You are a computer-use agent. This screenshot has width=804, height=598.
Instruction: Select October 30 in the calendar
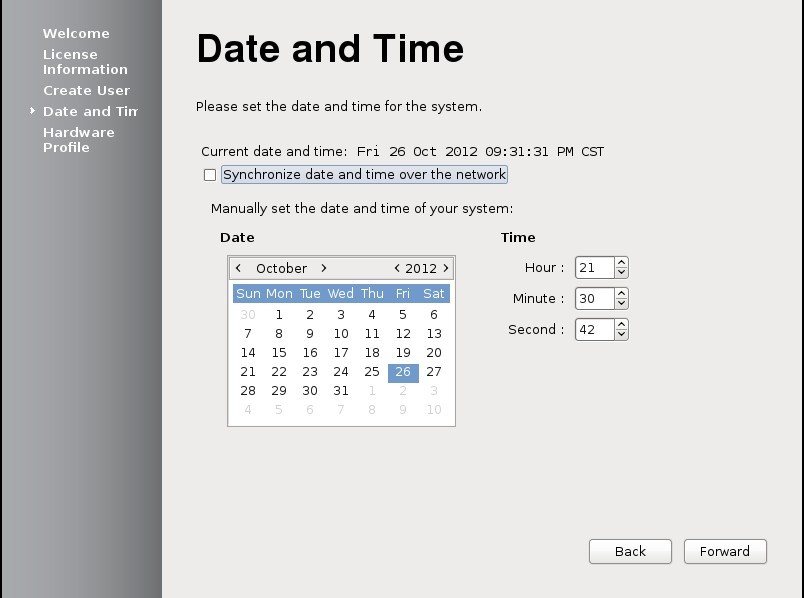[310, 391]
